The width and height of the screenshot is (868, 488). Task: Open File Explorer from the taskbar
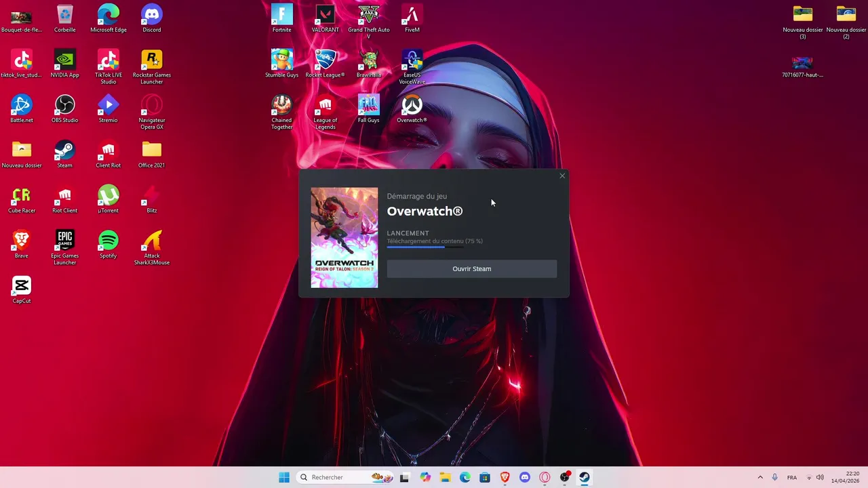445,477
